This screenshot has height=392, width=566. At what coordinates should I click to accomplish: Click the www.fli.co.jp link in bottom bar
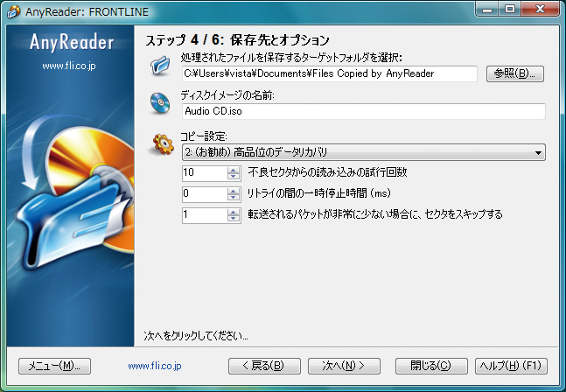coord(155,366)
